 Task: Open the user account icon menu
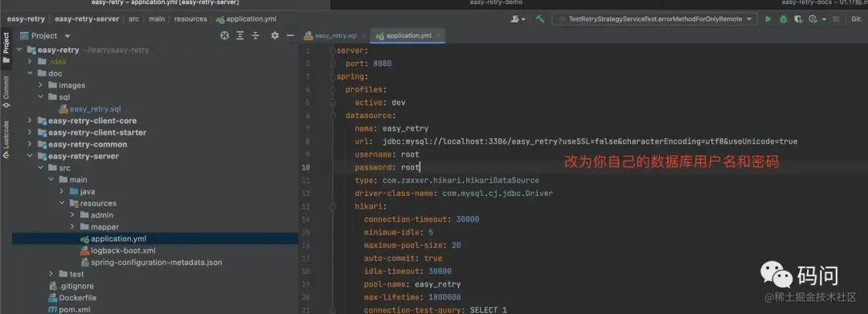518,18
